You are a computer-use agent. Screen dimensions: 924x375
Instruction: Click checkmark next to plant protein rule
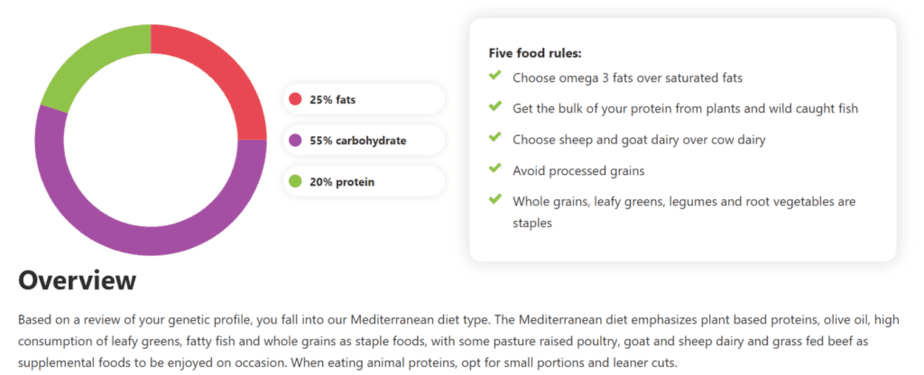click(495, 106)
